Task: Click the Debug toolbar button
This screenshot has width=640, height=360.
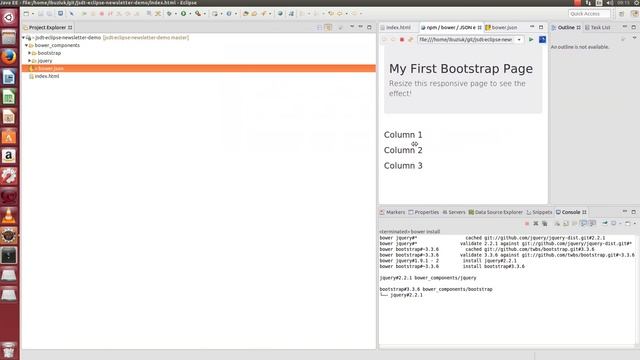Action: (x=169, y=13)
